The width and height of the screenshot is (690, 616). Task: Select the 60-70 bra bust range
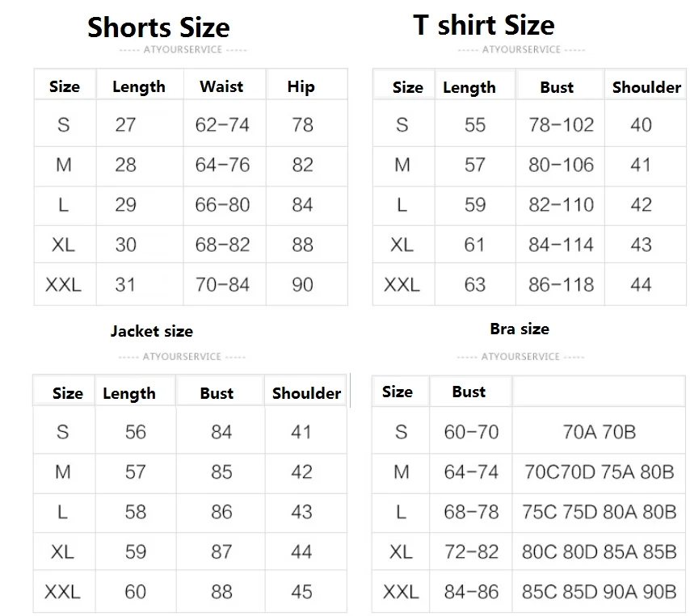[x=471, y=432]
